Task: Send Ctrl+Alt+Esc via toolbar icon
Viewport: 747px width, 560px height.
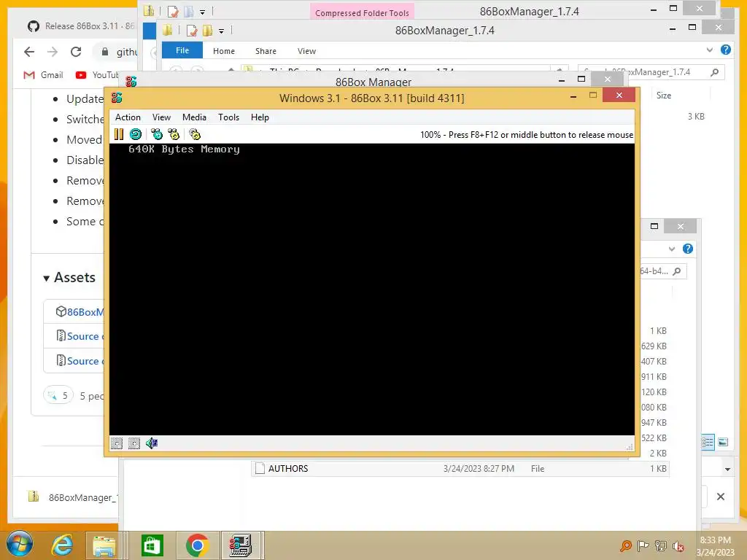Action: click(x=174, y=134)
